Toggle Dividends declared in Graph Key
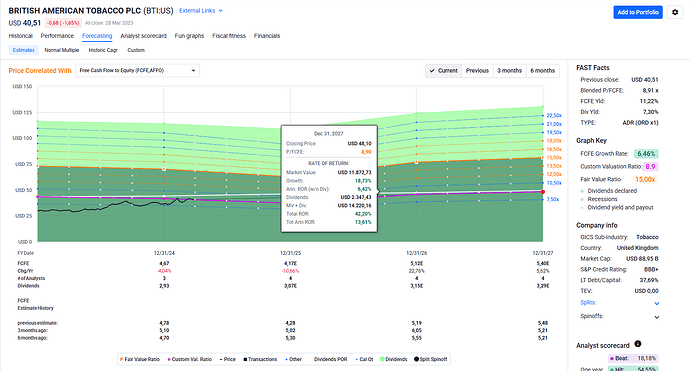 (609, 191)
